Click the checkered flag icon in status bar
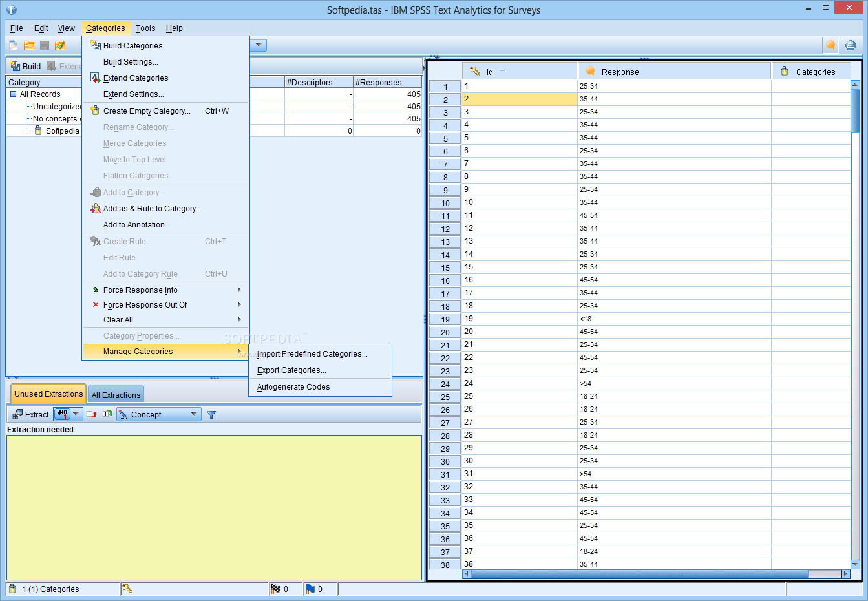The image size is (868, 601). pyautogui.click(x=276, y=589)
